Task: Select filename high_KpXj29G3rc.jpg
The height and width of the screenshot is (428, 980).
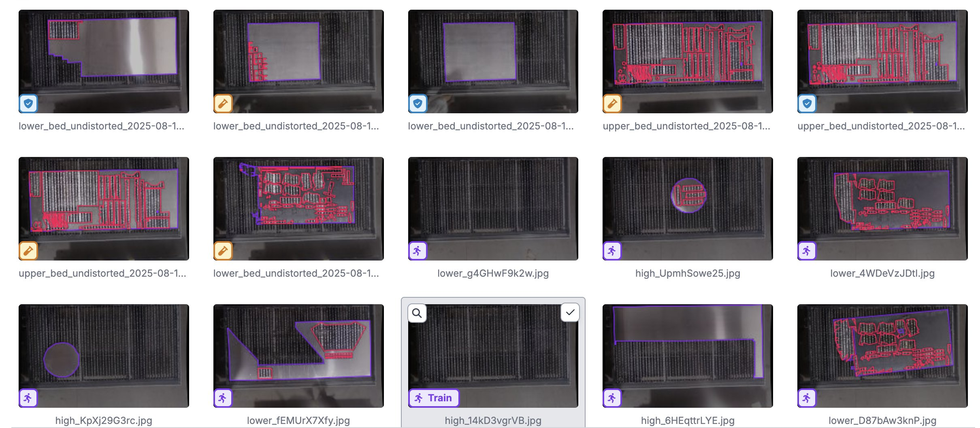Action: pos(104,421)
